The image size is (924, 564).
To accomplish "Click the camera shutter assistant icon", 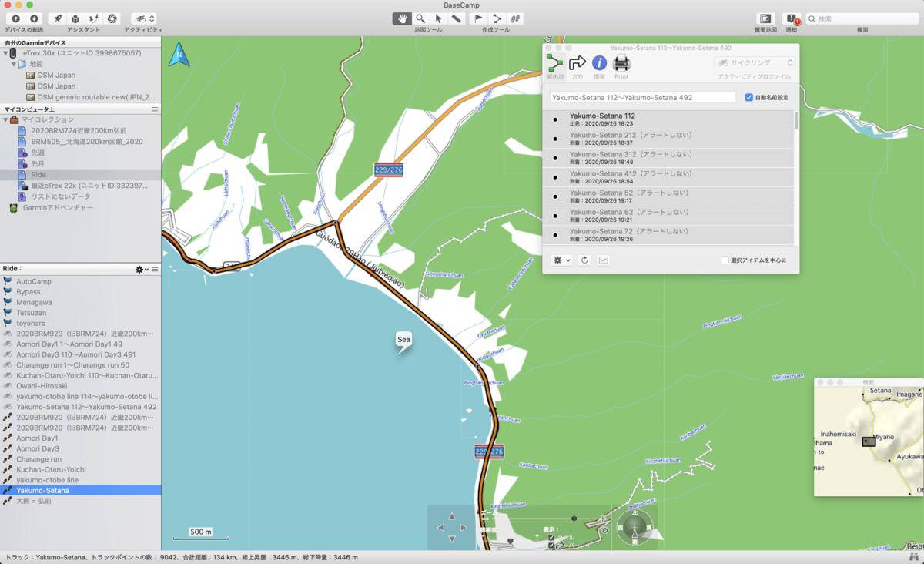I will pos(112,18).
